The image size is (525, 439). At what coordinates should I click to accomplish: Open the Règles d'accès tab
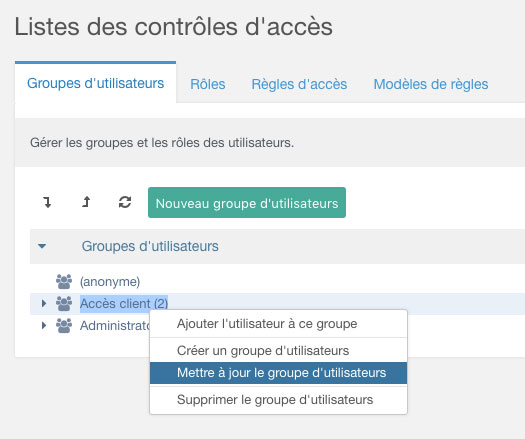pos(299,84)
